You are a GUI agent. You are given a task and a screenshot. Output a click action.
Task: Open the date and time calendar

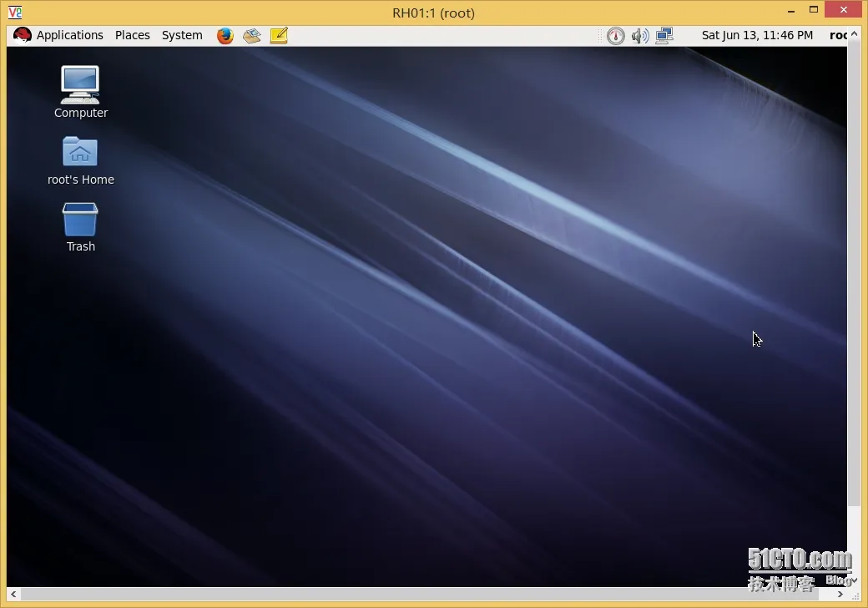(757, 35)
